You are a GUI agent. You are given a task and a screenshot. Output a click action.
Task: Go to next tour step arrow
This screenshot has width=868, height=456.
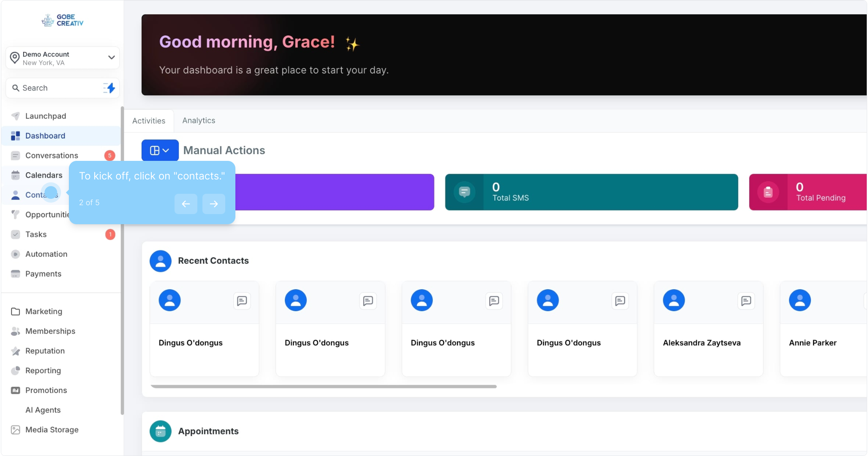click(213, 204)
